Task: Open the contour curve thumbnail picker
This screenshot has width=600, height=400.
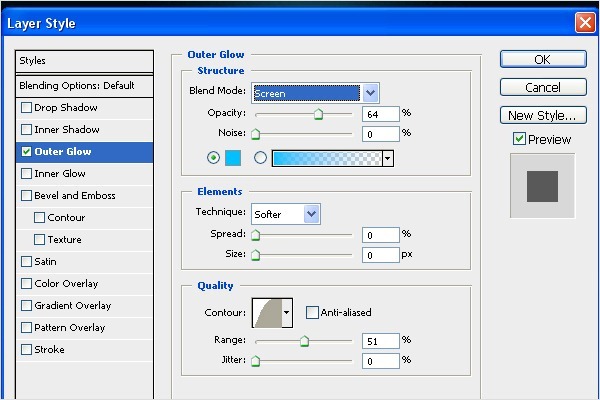Action: tap(266, 312)
